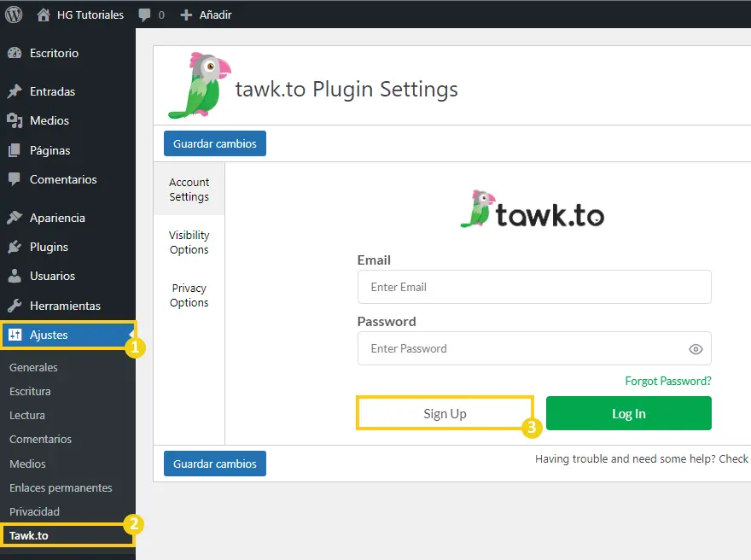
Task: Click the Medios media icon in main menu
Action: [15, 120]
